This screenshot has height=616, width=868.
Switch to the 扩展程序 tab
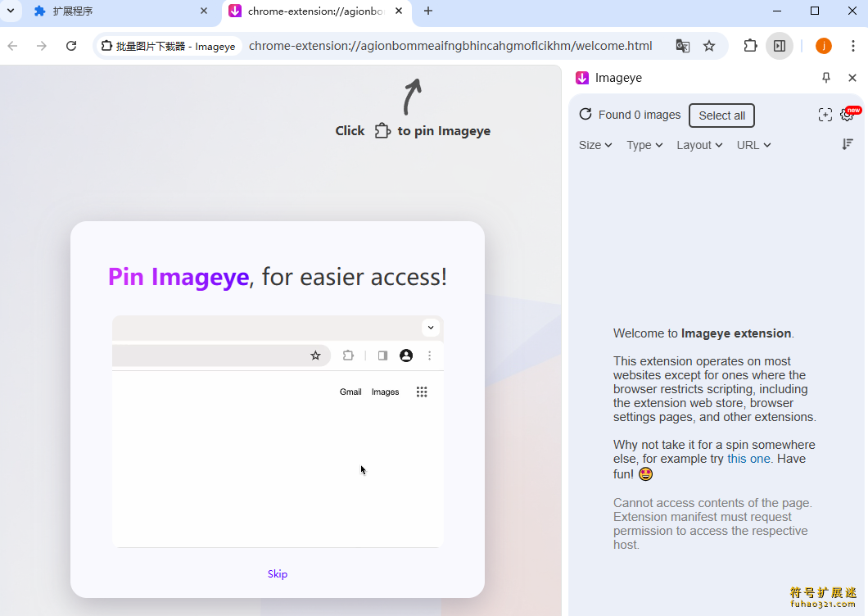[120, 11]
